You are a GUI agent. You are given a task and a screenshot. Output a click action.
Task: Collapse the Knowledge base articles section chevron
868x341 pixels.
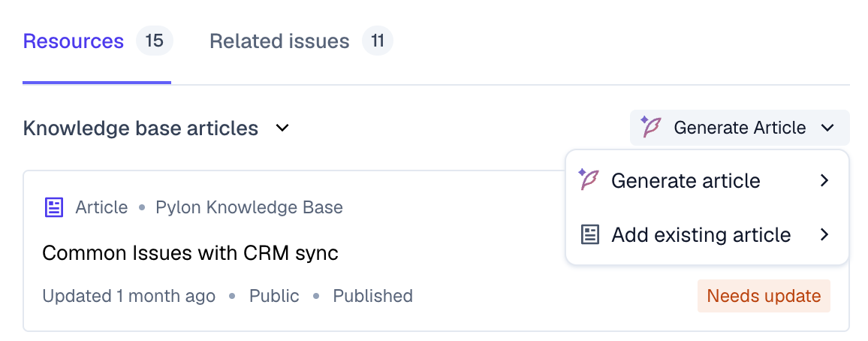282,128
